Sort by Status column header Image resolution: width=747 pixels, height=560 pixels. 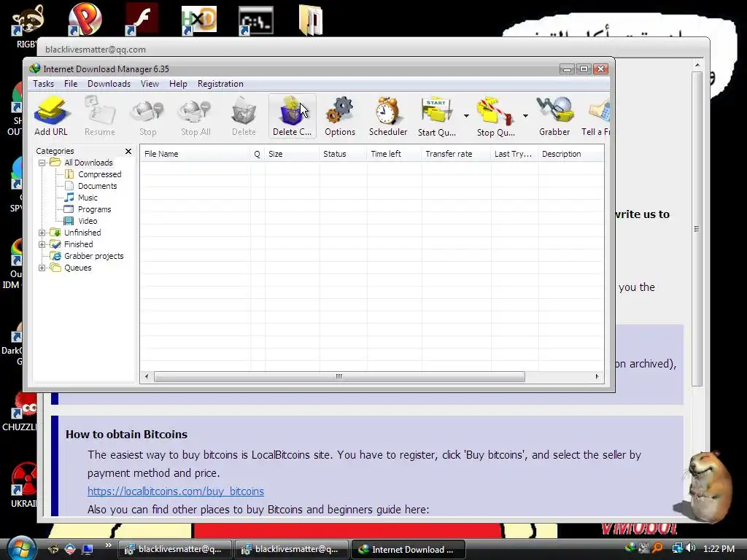(343, 154)
